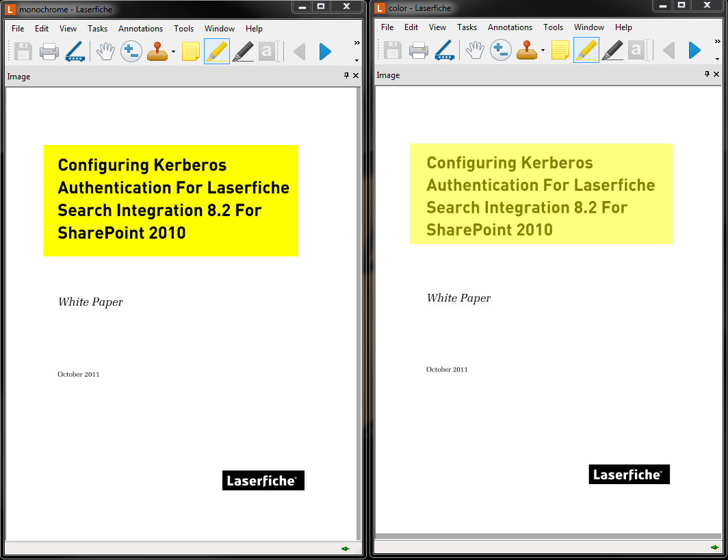Click vertical scrollbar in monochrome window
The width and height of the screenshot is (728, 560).
pos(359,314)
